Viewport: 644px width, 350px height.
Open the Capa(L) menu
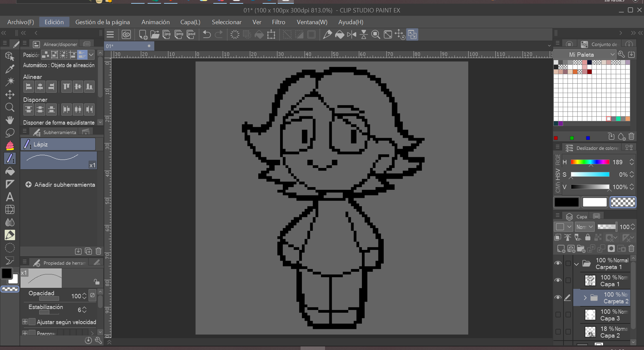click(x=190, y=22)
